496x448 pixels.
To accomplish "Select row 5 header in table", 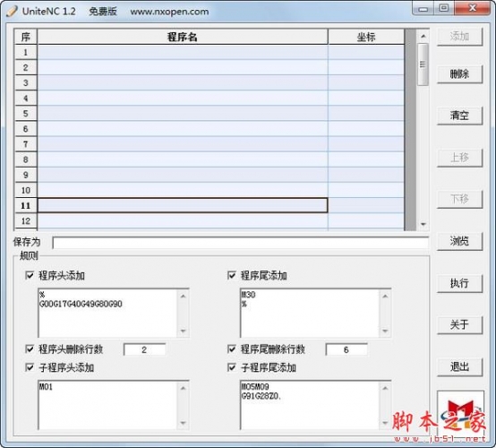I will (26, 114).
